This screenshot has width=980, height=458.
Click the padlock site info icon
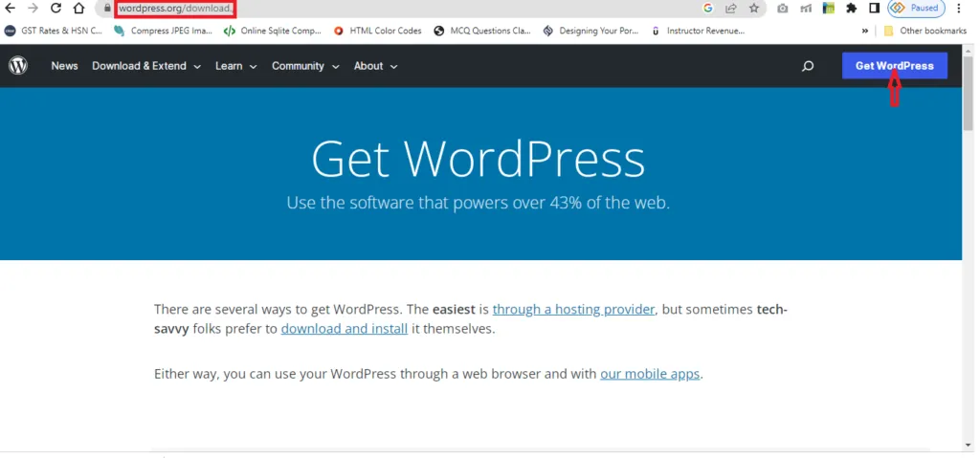[107, 8]
